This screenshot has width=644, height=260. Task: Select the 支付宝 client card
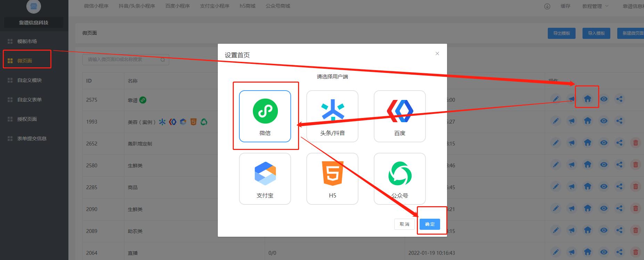(x=265, y=179)
